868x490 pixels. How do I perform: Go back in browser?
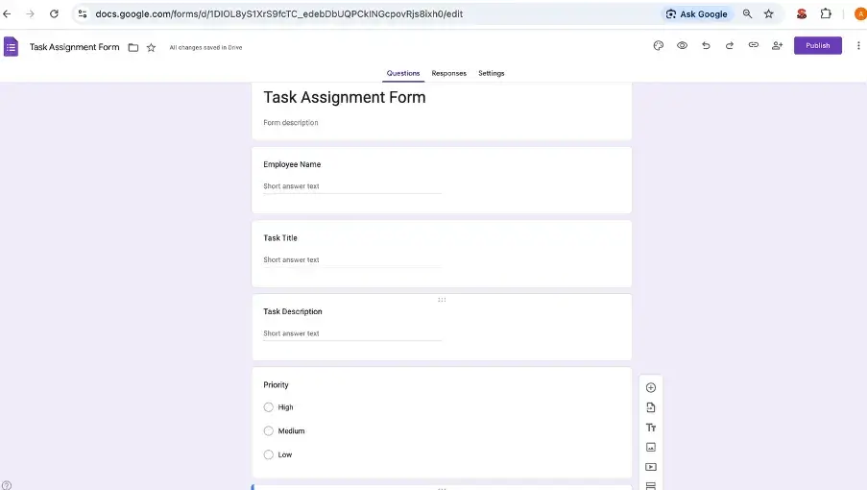pyautogui.click(x=7, y=13)
